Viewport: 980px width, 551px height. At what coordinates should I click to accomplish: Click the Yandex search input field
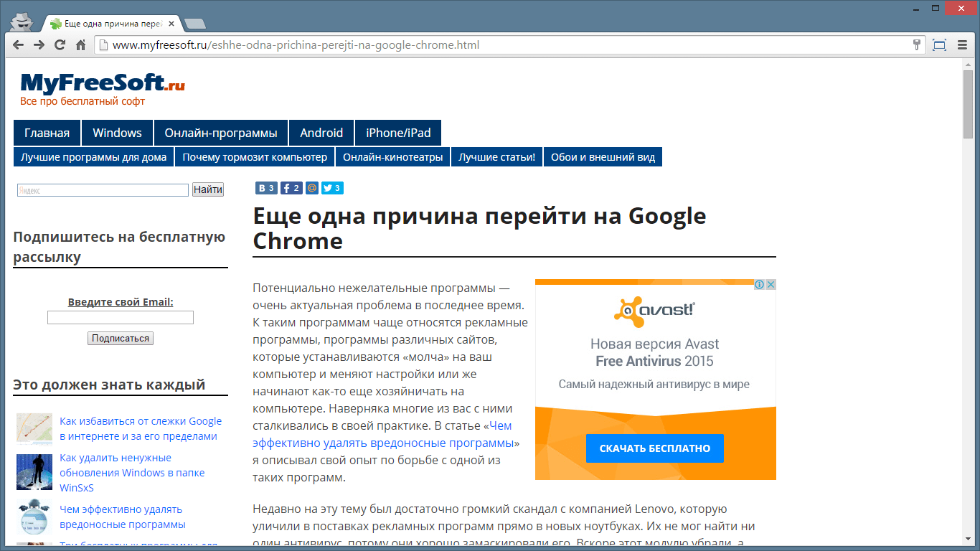click(103, 190)
